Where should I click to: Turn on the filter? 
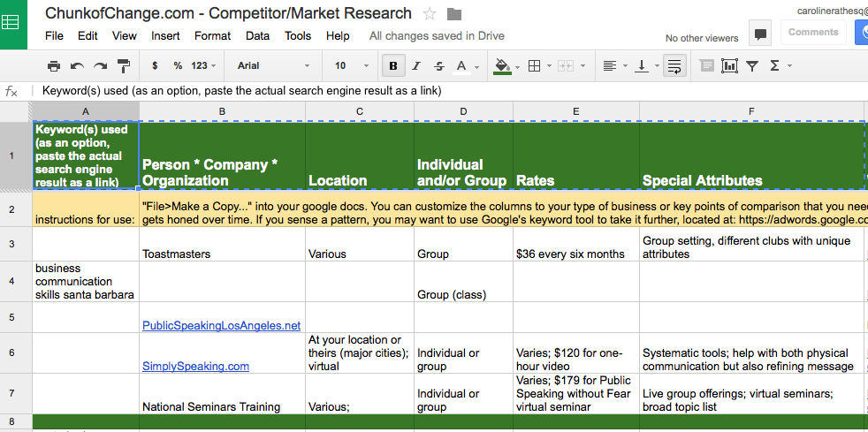[x=751, y=66]
